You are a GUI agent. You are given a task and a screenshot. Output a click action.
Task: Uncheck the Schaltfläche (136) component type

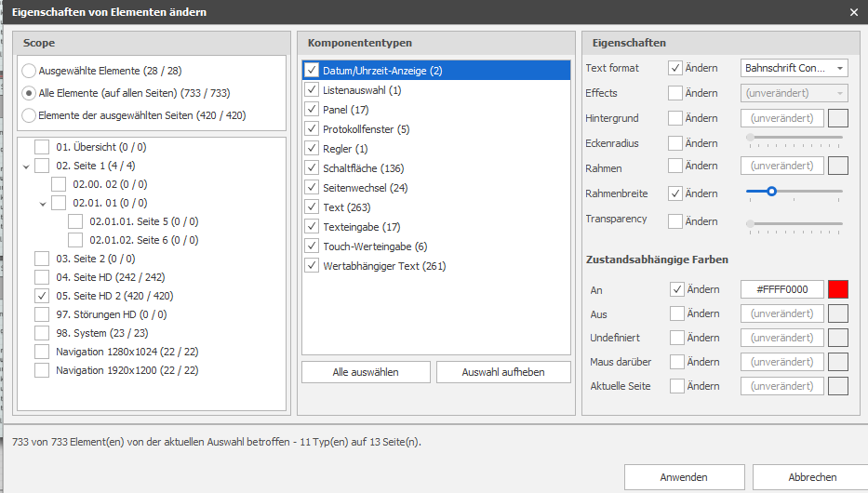(312, 167)
